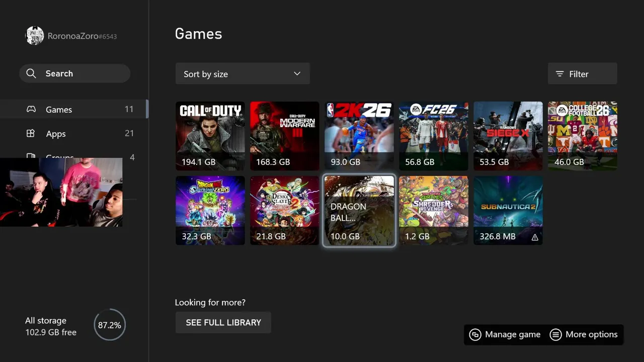
Task: Click the More options menu icon
Action: coord(555,334)
